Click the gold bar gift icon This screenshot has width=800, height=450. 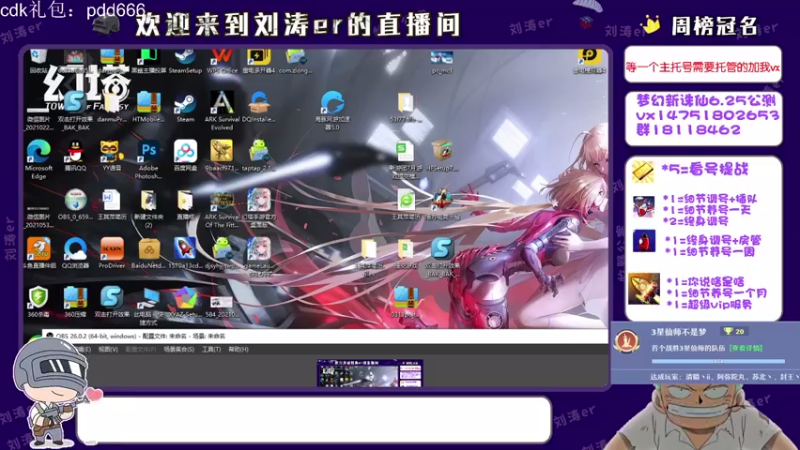(643, 171)
